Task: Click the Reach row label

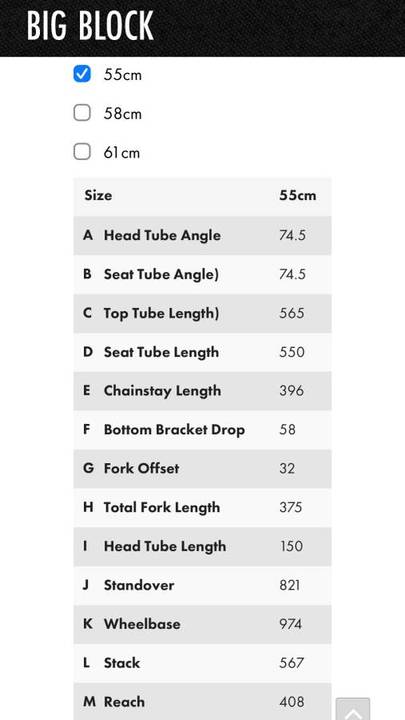Action: coord(124,702)
